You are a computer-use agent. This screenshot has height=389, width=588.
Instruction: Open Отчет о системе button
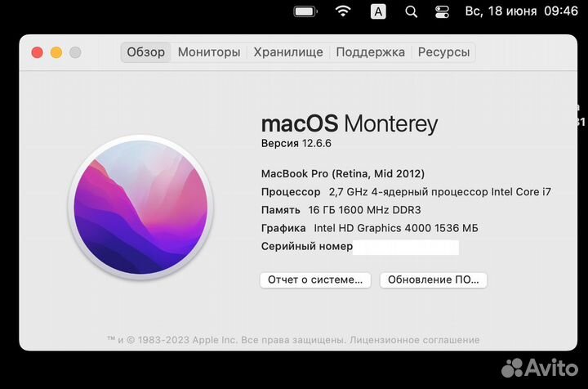pyautogui.click(x=315, y=279)
